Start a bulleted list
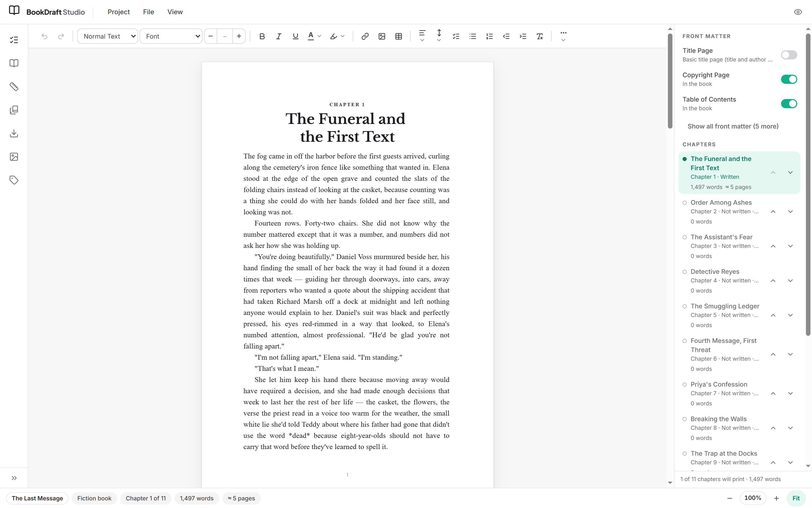 coord(472,36)
